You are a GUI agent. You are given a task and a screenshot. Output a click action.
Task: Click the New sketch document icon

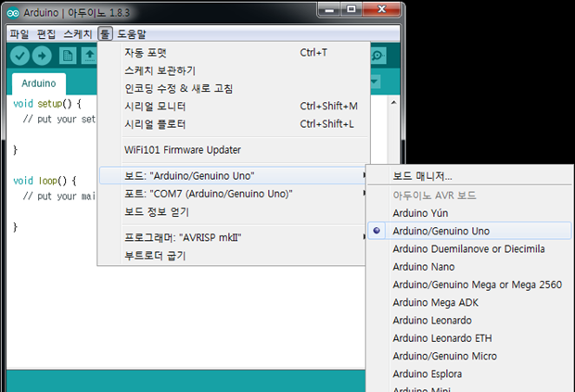coord(68,56)
